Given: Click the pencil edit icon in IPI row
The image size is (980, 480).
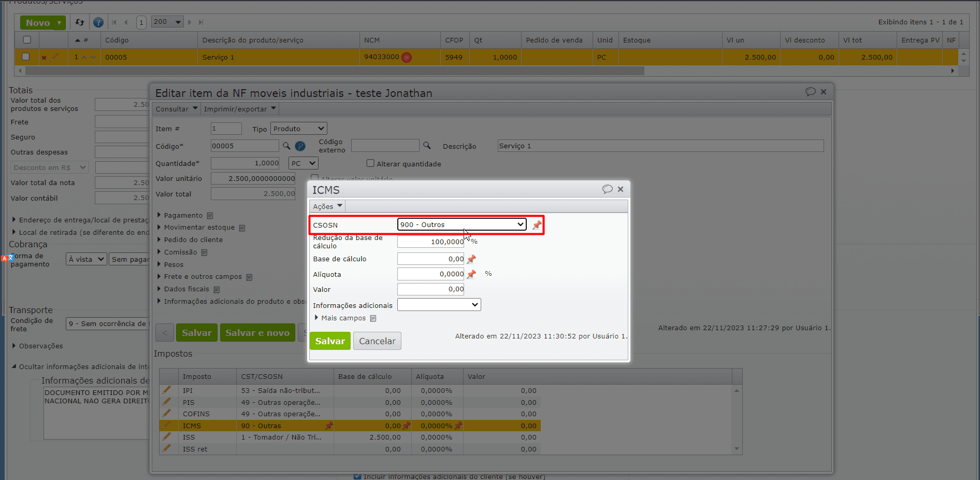Looking at the screenshot, I should tap(167, 390).
